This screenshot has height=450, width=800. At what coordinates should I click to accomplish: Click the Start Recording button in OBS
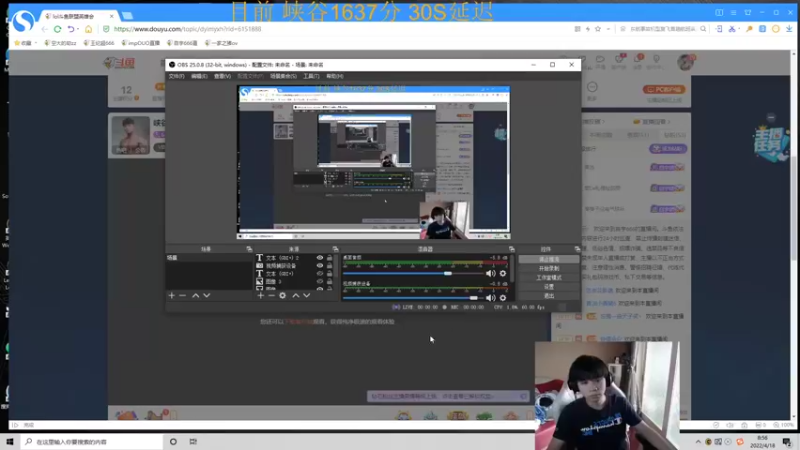coord(549,268)
